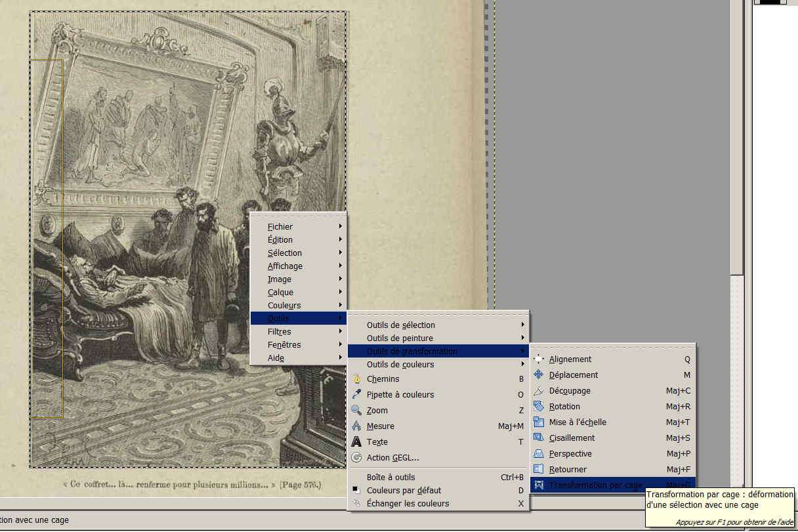Toggle Boîte à outils window

click(x=390, y=478)
